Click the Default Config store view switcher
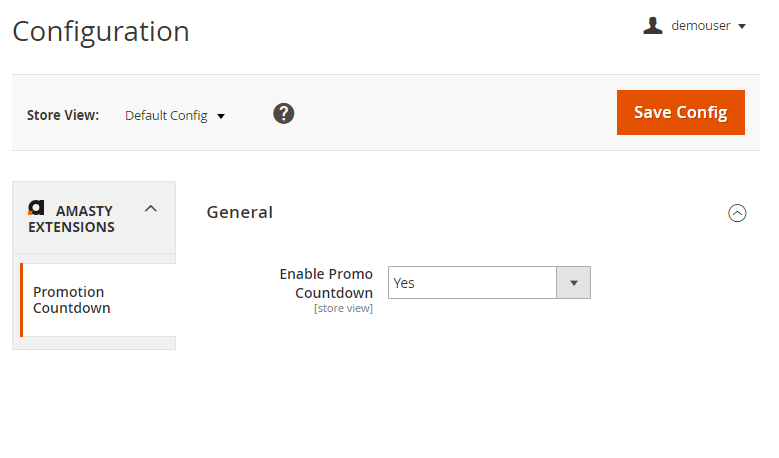This screenshot has width=779, height=458. pyautogui.click(x=166, y=115)
